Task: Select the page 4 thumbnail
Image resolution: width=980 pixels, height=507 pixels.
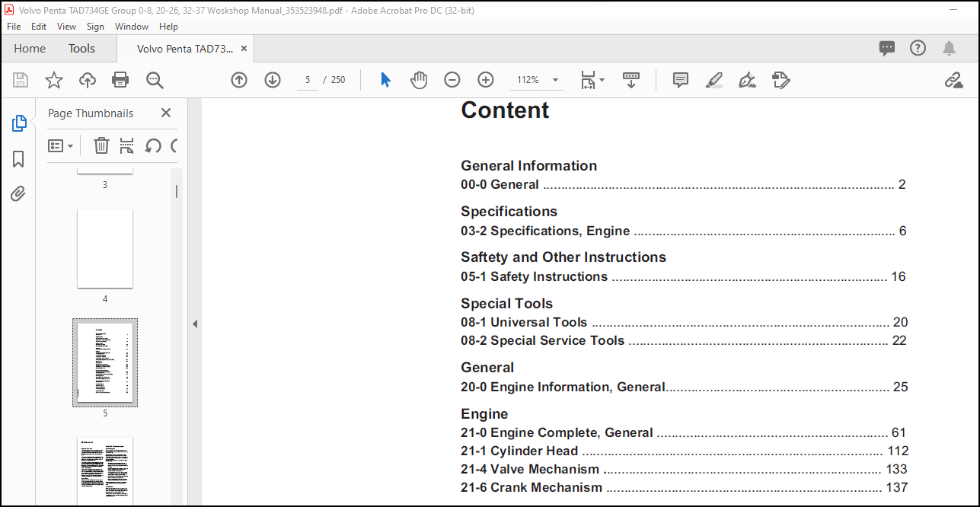Action: click(105, 249)
